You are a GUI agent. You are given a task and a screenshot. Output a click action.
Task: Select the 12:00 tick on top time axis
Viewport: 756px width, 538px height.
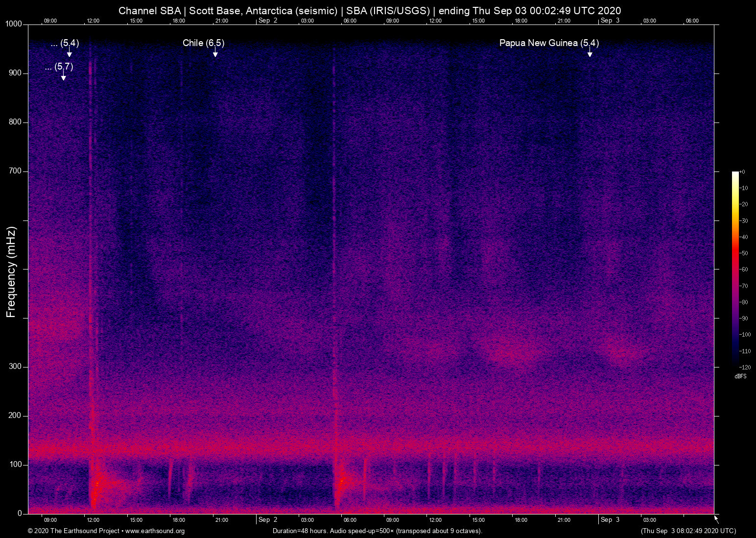pyautogui.click(x=93, y=21)
